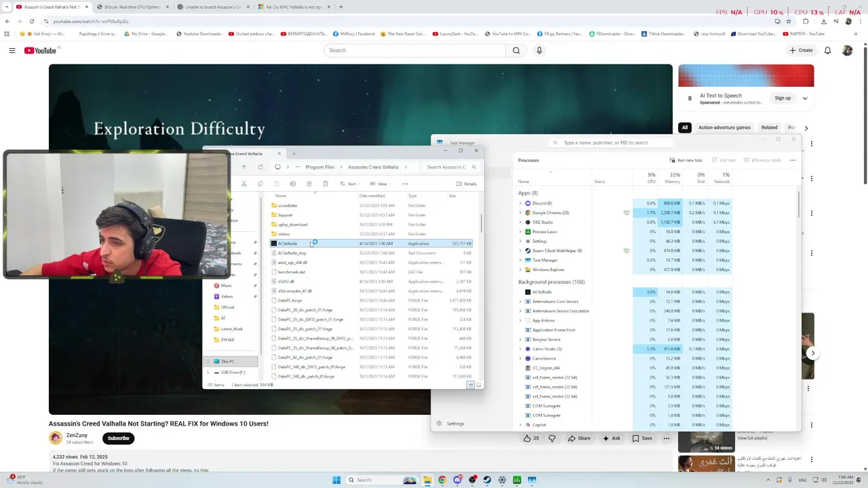This screenshot has height=488, width=868.
Task: Open the Sort dropdown in Explorer
Action: click(x=350, y=184)
